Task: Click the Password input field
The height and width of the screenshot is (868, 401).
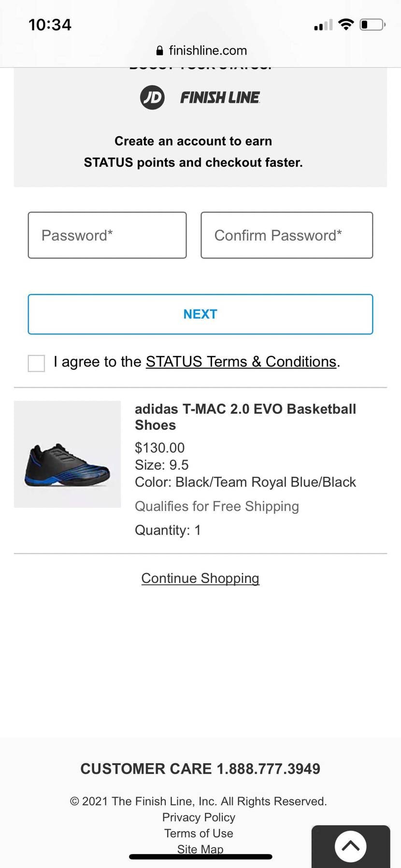Action: [x=107, y=235]
